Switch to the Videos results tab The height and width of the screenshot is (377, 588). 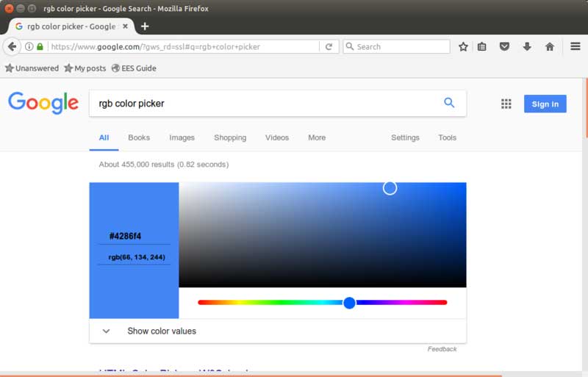click(277, 137)
